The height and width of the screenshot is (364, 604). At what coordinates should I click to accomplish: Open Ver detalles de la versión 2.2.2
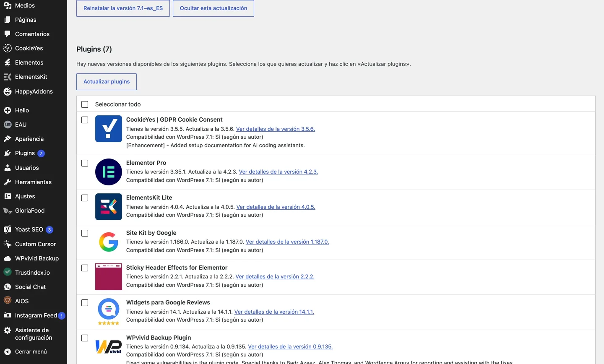(x=275, y=277)
